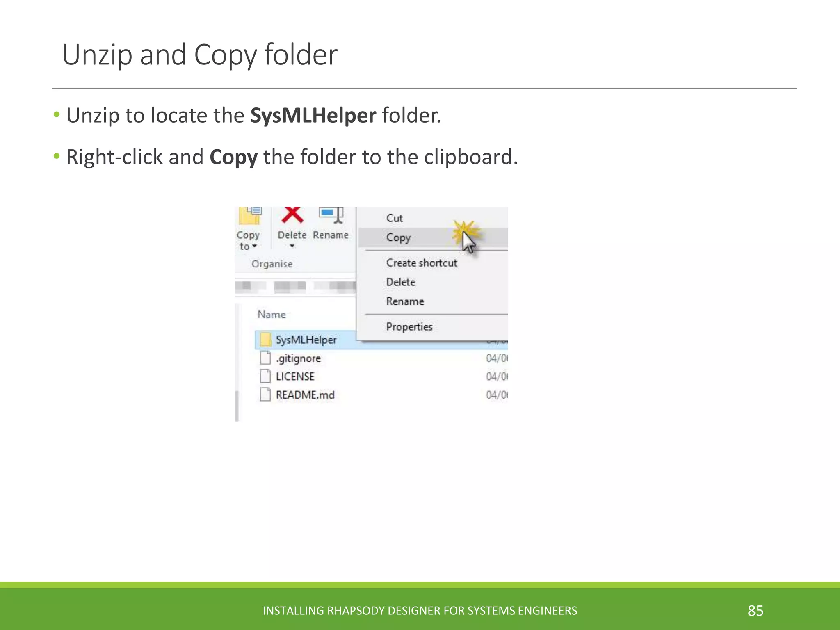Click the Organise group label
This screenshot has width=840, height=630.
(272, 264)
